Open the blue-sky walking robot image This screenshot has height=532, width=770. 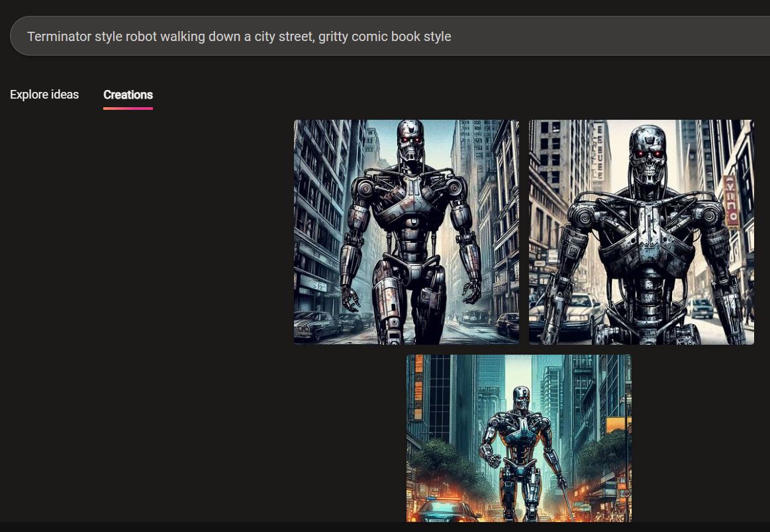pos(406,232)
